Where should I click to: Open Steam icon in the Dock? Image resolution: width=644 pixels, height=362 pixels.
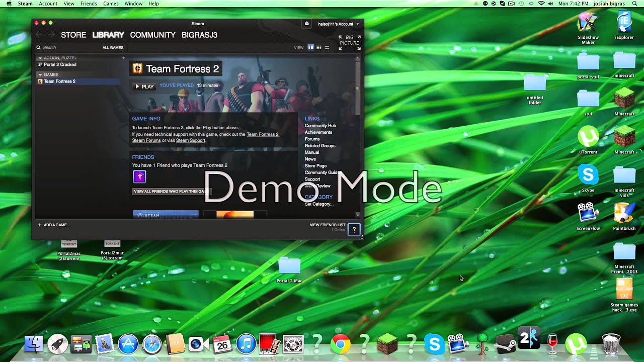click(x=505, y=344)
